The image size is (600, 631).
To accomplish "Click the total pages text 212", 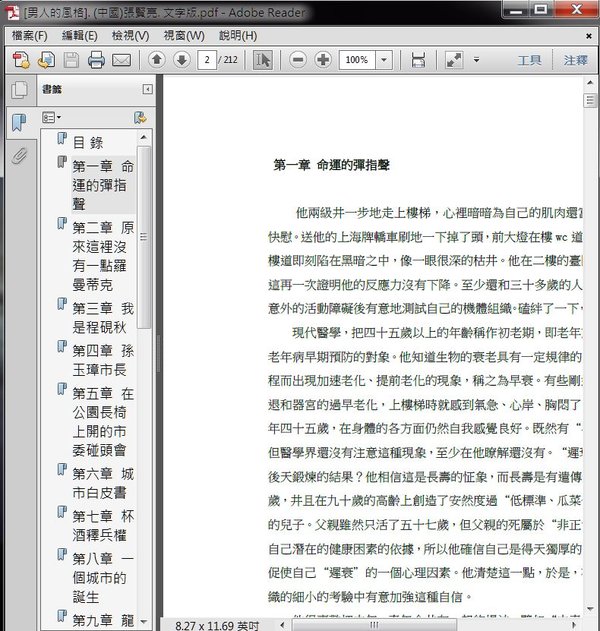I will click(231, 60).
